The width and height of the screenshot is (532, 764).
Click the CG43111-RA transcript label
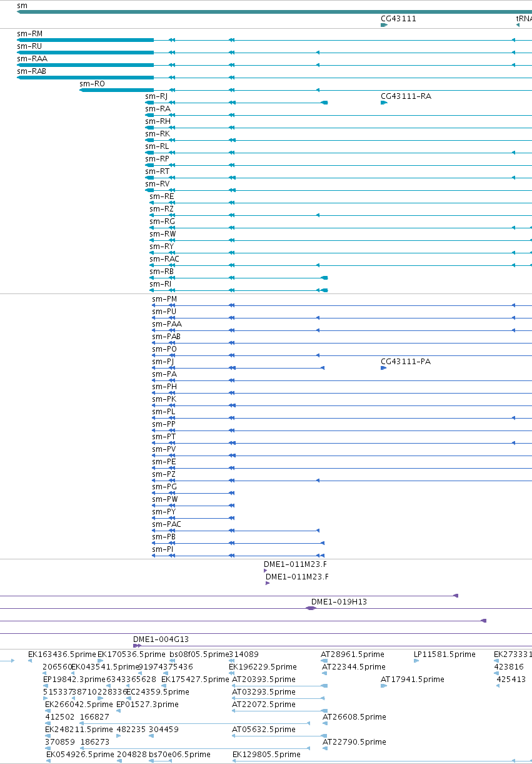point(406,96)
